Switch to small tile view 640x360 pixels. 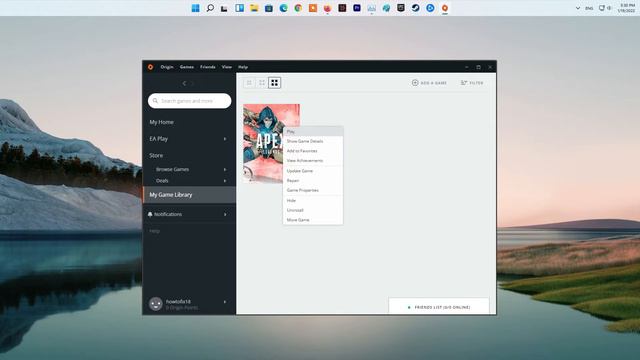click(249, 83)
